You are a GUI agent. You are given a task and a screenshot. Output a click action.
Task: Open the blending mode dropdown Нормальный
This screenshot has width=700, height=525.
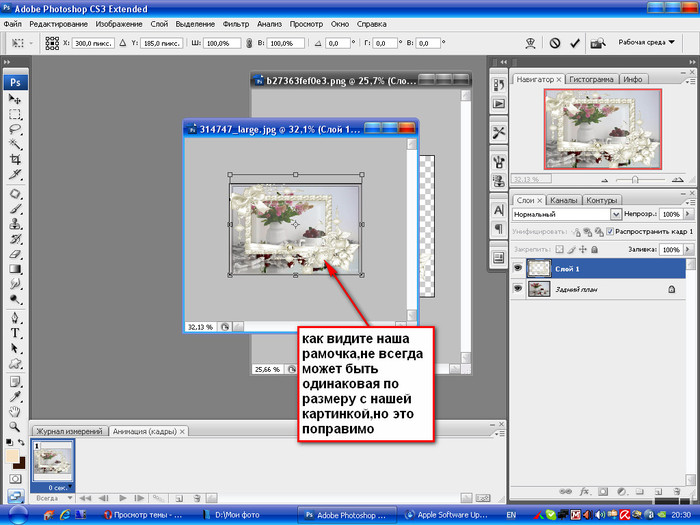coord(567,214)
